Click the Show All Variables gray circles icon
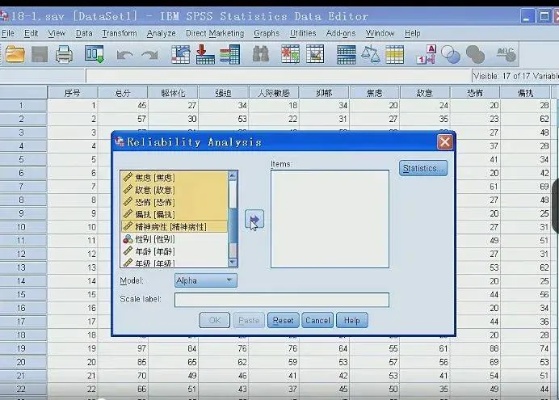This screenshot has width=559, height=400. coord(475,55)
